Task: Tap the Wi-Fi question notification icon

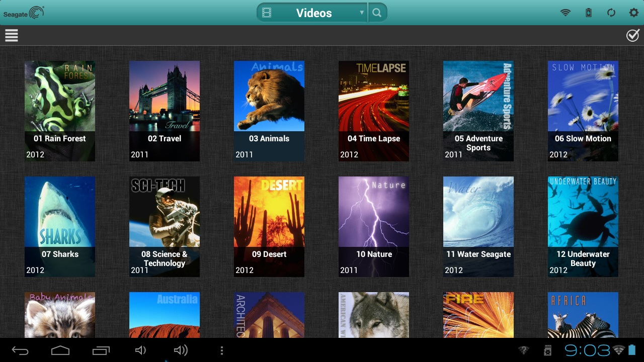Action: pos(524,350)
